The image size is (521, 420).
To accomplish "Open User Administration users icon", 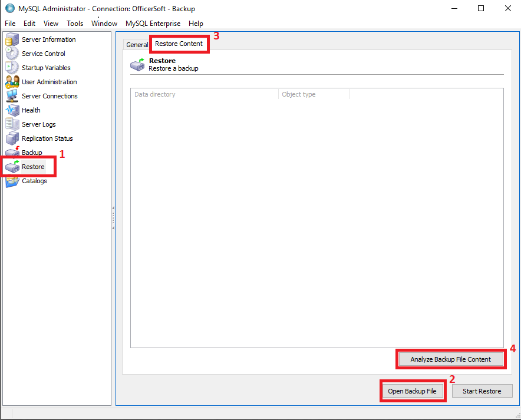I will point(12,82).
